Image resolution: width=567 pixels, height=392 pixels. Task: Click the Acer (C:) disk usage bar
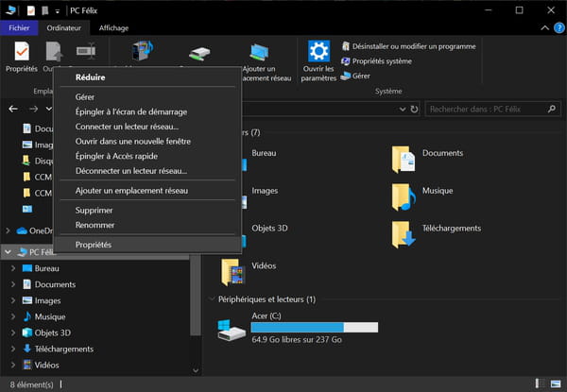coord(315,328)
